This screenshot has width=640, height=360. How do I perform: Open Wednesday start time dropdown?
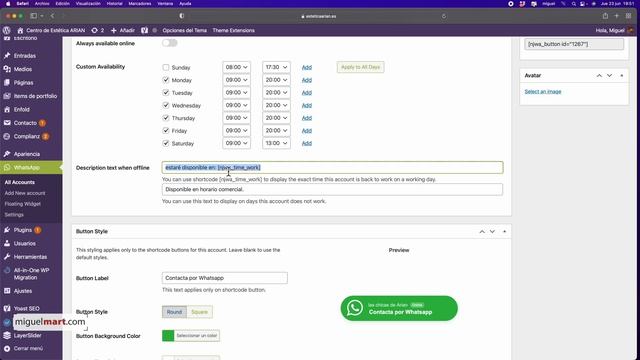click(236, 105)
